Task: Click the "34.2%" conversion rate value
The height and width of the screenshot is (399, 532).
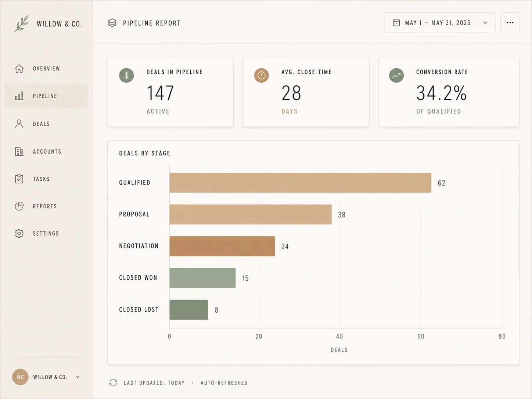Action: 441,93
